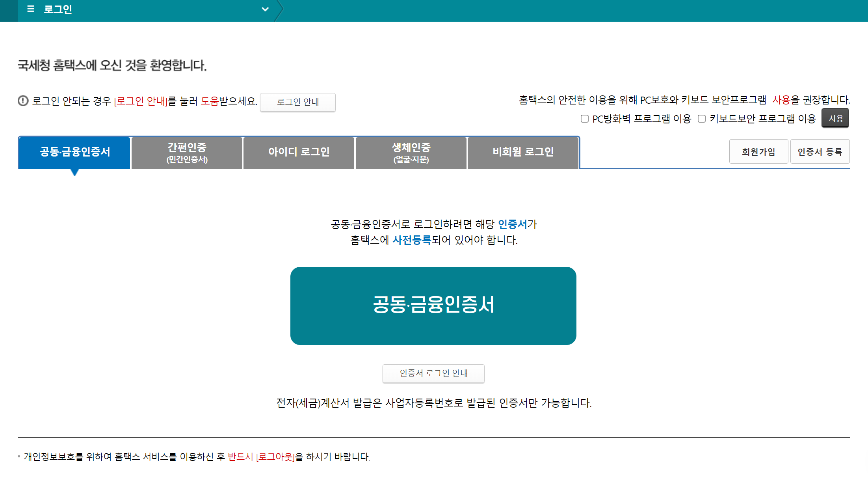868x481 pixels.
Task: Switch to the 아이디 로그인 tab
Action: (299, 153)
